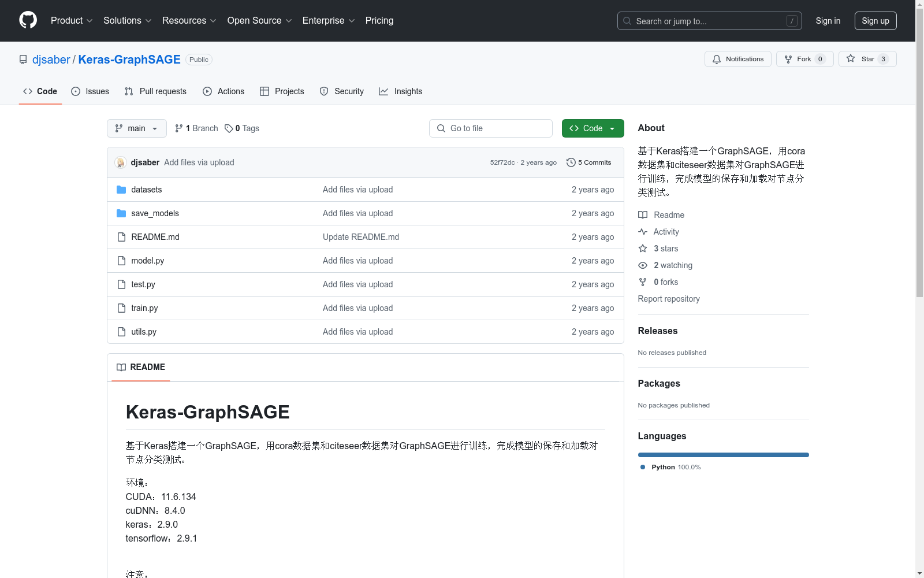The height and width of the screenshot is (578, 924).
Task: Click the branch icon beside 1 Branch
Action: click(x=179, y=128)
